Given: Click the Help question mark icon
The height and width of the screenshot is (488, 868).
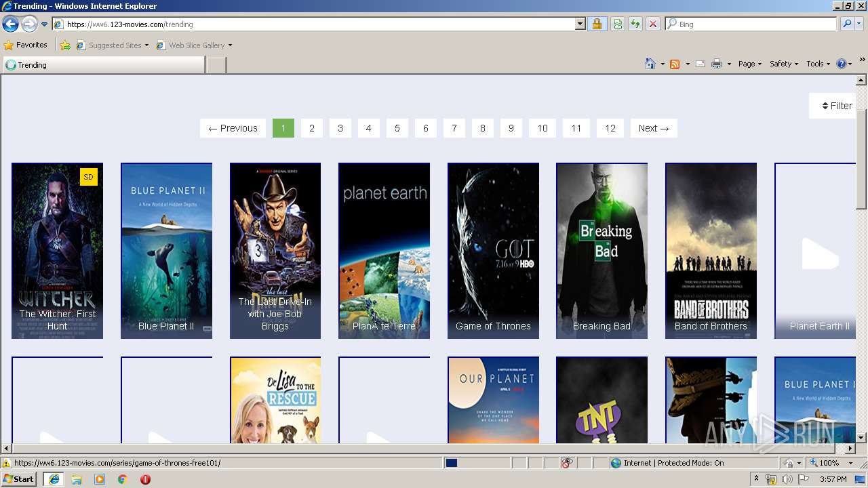Looking at the screenshot, I should (841, 64).
